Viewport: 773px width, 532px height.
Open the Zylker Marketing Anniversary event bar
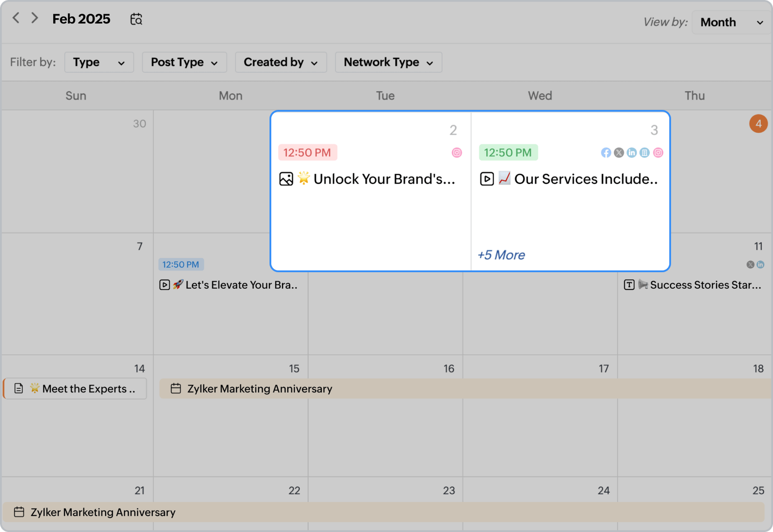(259, 389)
